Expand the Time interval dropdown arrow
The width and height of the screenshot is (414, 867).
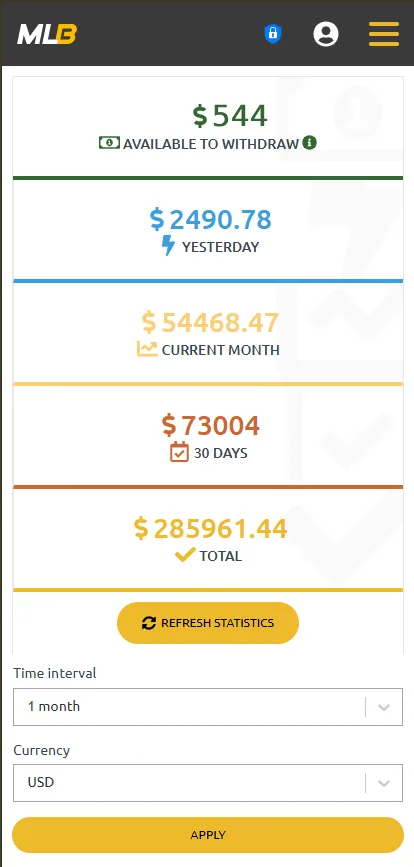pos(384,707)
